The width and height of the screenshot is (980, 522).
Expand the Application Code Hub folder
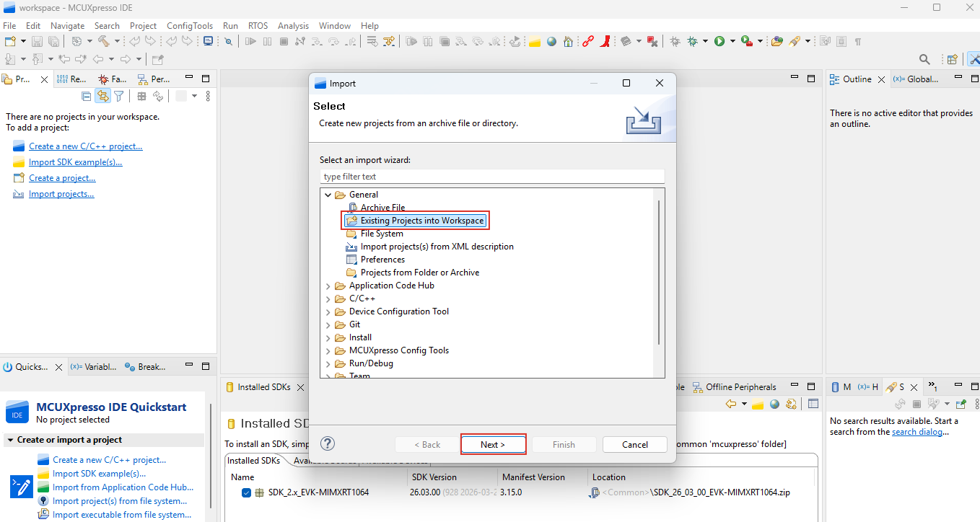pyautogui.click(x=328, y=286)
